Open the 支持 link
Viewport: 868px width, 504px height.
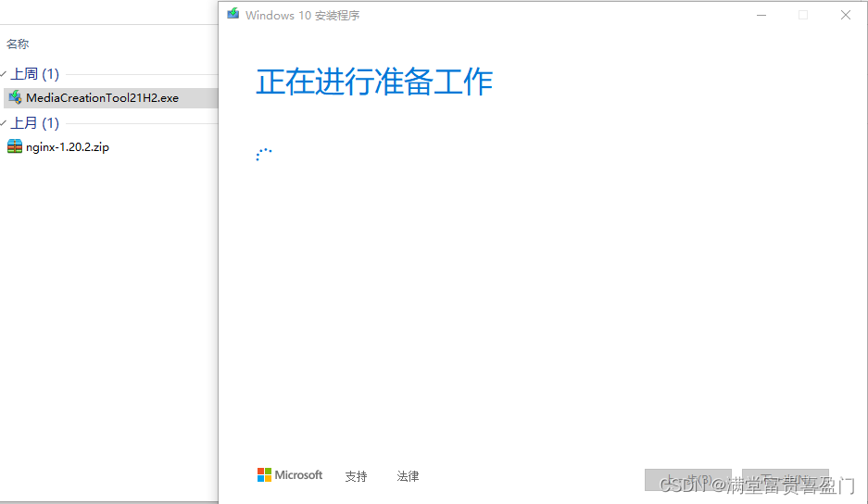pos(356,476)
